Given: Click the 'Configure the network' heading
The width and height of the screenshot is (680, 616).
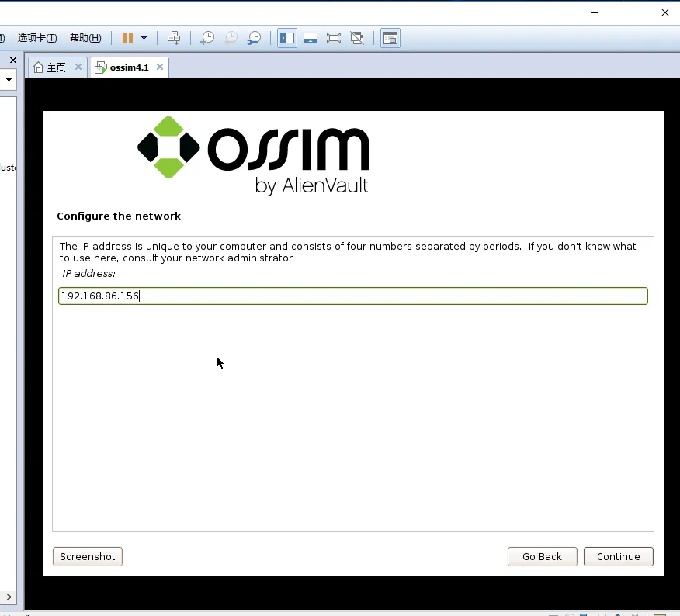Looking at the screenshot, I should 119,216.
